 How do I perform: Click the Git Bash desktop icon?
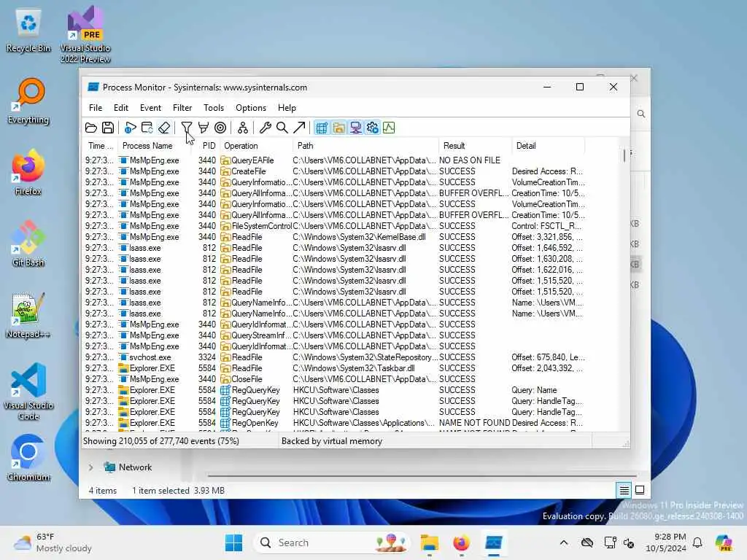click(x=28, y=244)
